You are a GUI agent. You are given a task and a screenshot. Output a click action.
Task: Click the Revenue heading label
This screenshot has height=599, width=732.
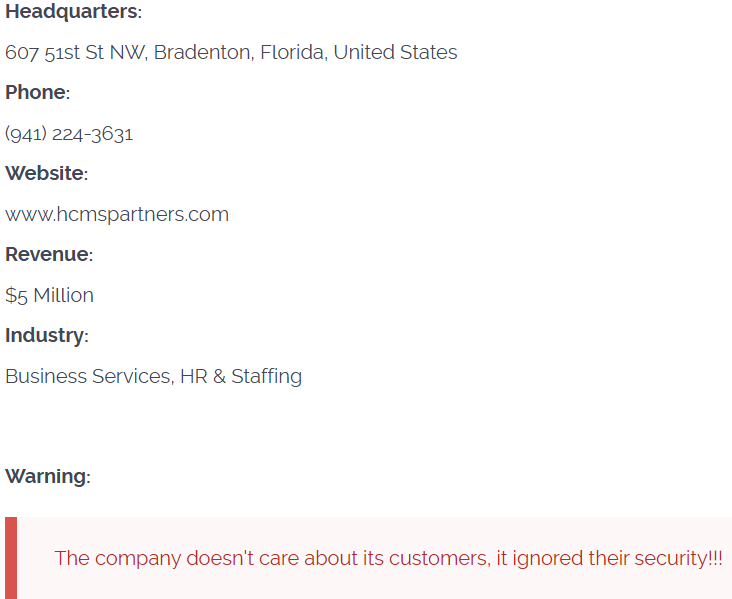pyautogui.click(x=48, y=254)
